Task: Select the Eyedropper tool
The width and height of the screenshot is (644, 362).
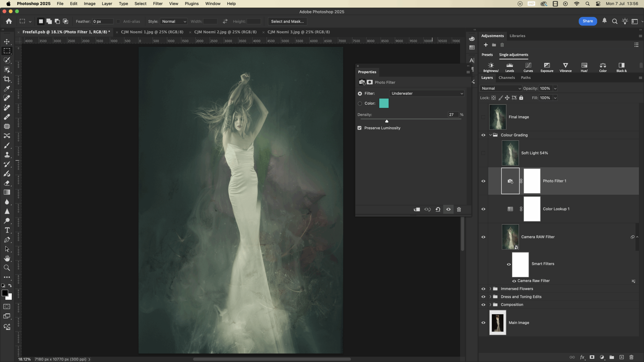Action: 7,89
